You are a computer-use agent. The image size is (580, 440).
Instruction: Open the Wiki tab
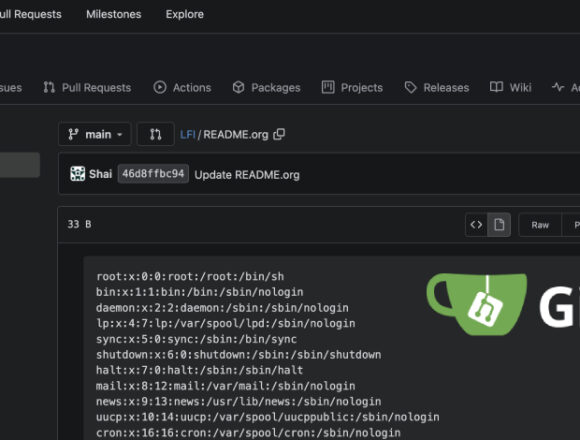click(x=510, y=88)
